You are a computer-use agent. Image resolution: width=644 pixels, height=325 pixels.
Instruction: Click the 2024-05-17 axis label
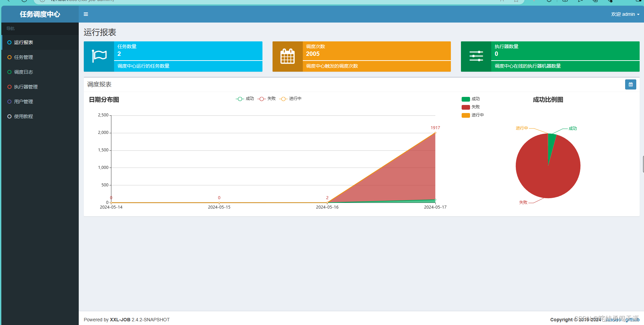pos(435,207)
